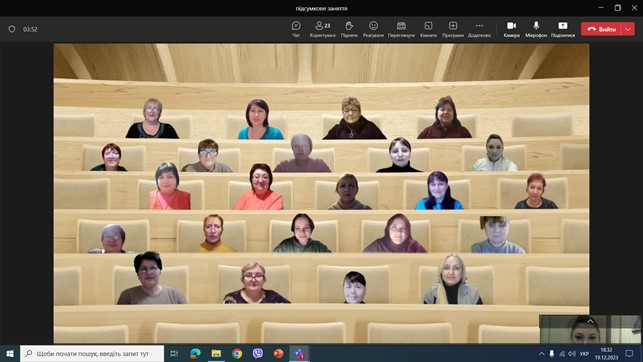Viewport: 643px width, 362px height.
Task: Toggle the Camera on or off
Action: tap(511, 29)
